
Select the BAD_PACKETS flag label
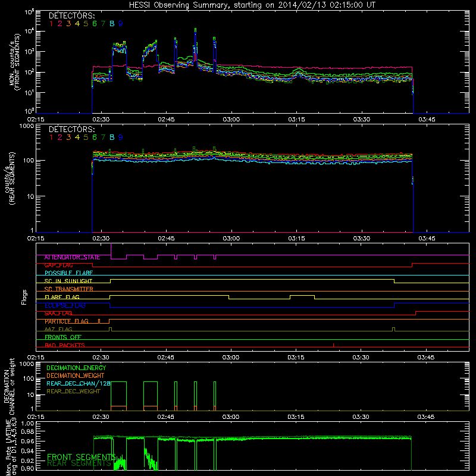[x=65, y=345]
